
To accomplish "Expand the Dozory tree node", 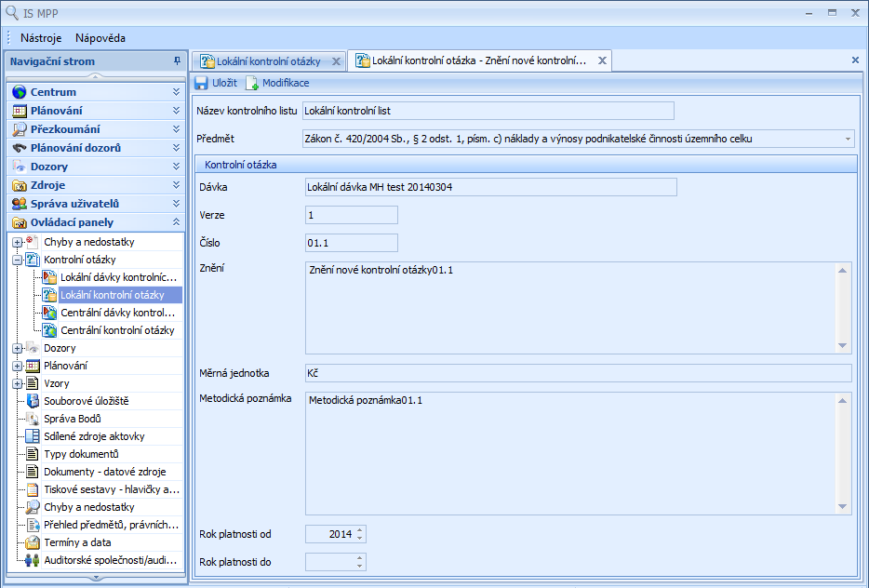I will 17,348.
